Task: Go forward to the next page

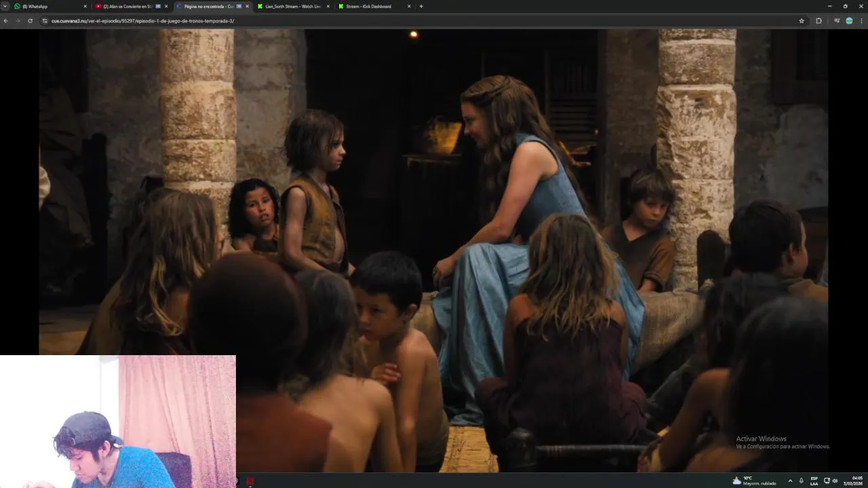Action: coord(18,21)
